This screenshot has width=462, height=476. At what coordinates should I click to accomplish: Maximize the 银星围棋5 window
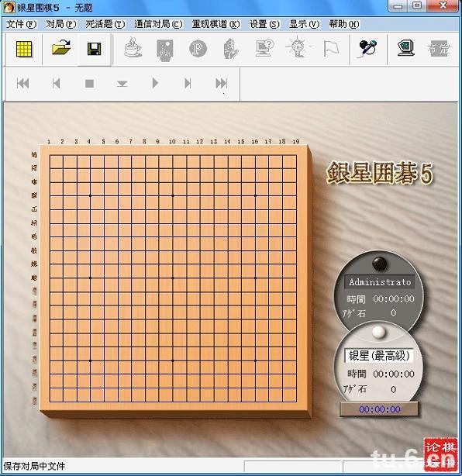417,5
